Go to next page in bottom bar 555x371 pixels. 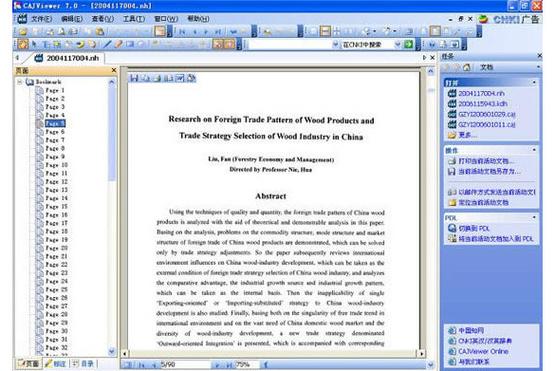(x=217, y=365)
